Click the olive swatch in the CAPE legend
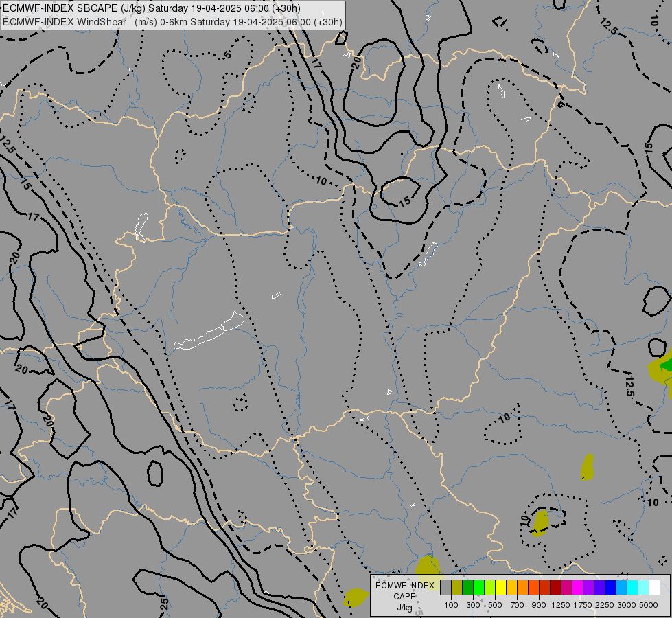Image resolution: width=672 pixels, height=618 pixels. pos(457,588)
